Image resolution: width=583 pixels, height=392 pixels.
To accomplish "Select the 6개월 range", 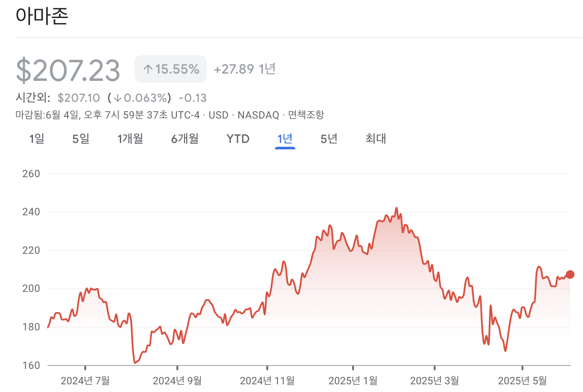I will pyautogui.click(x=184, y=139).
